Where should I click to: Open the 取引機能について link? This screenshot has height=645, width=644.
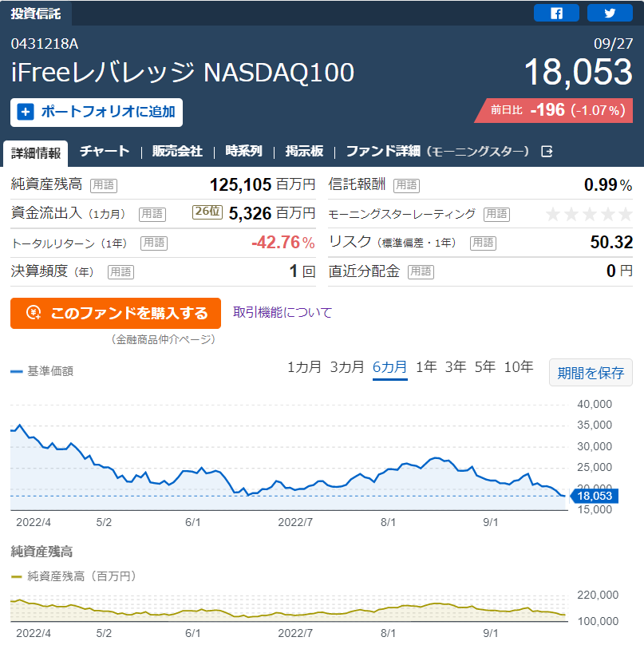pos(282,313)
